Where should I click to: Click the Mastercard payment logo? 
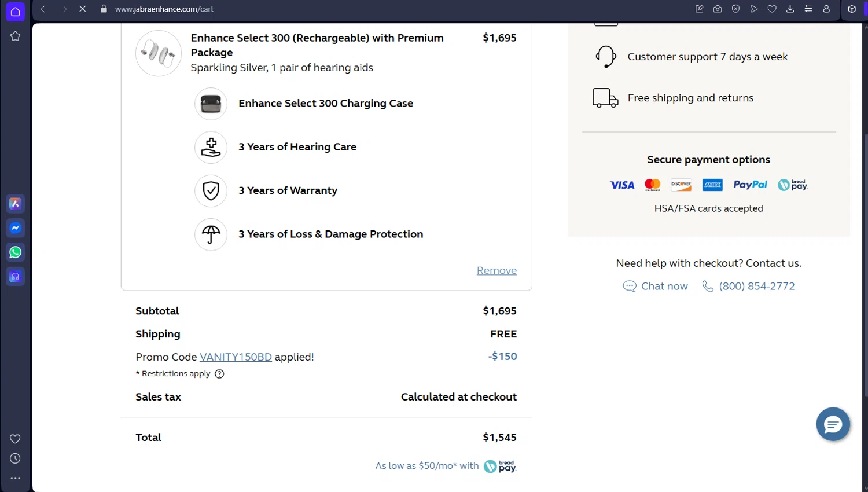(x=653, y=185)
